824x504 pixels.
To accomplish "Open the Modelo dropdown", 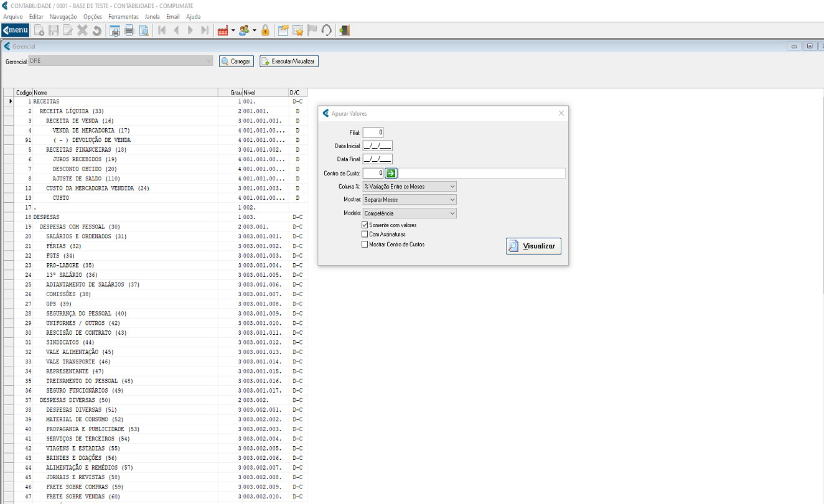I will [x=410, y=213].
